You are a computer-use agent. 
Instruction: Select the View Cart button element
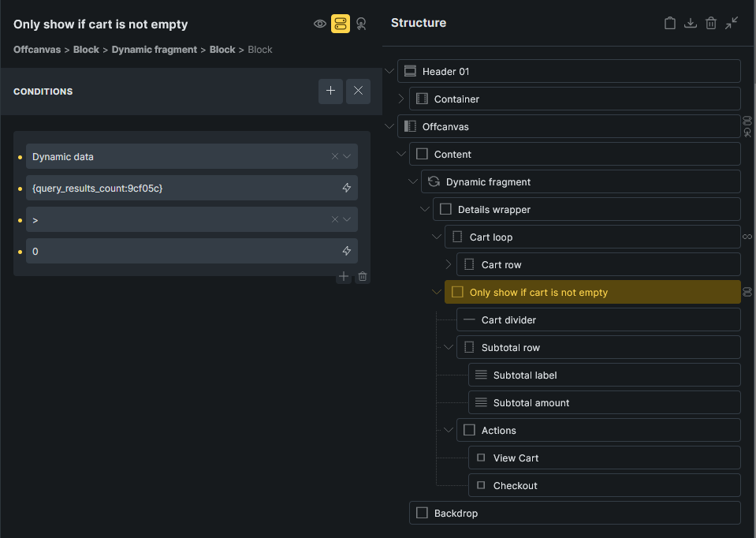coord(605,458)
